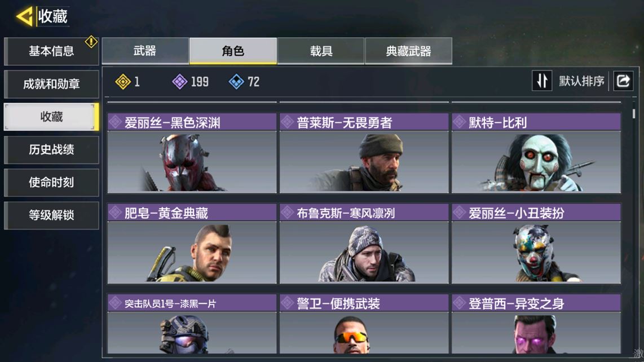Viewport: 644px width, 362px height.
Task: Click rarity icon beside 爱丽丝-黑色深渊 title
Action: [115, 122]
